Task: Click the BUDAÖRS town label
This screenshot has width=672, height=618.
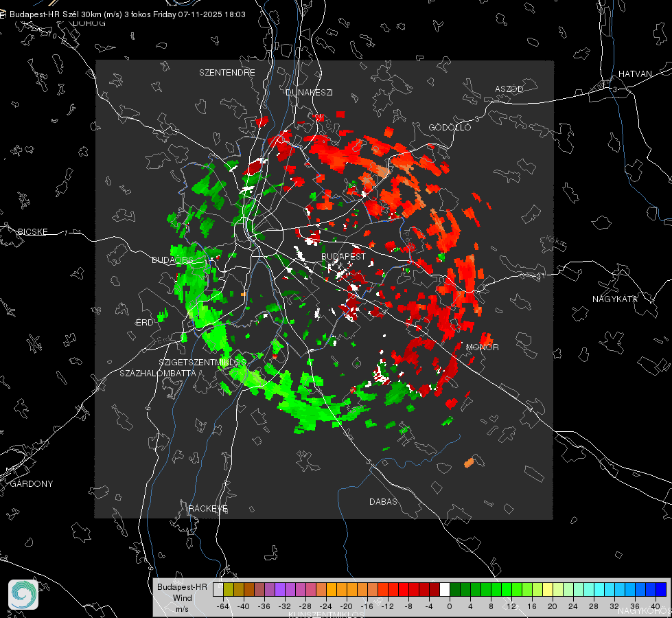Action: click(x=173, y=260)
